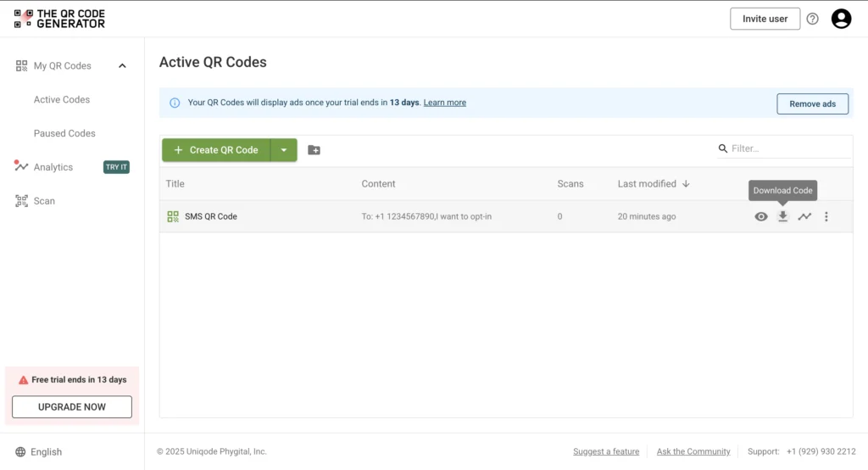Collapse the My QR Codes section
The height and width of the screenshot is (470, 868).
[122, 66]
